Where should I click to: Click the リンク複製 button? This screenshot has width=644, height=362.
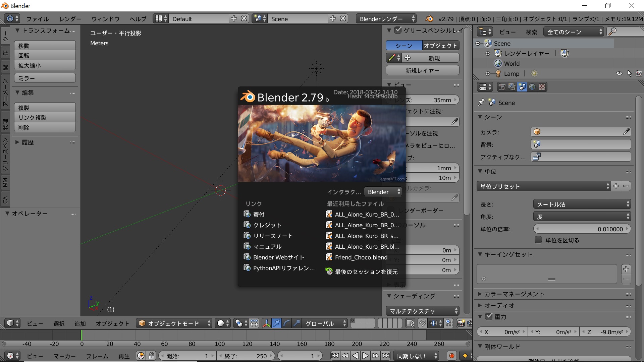[x=45, y=117]
